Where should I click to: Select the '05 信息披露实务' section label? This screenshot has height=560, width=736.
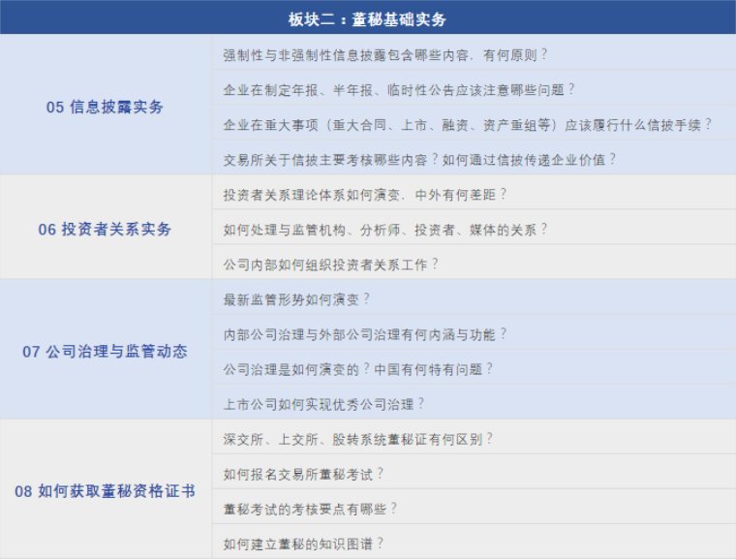(105, 107)
